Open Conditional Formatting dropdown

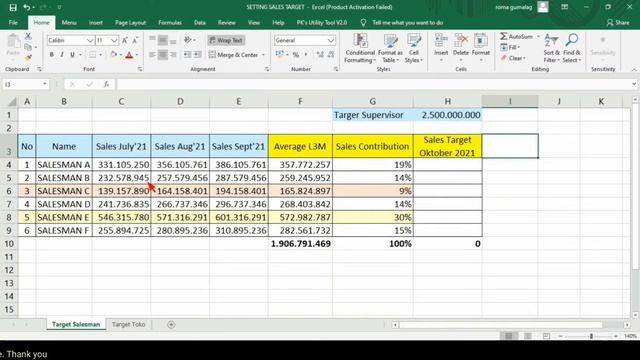click(x=360, y=48)
